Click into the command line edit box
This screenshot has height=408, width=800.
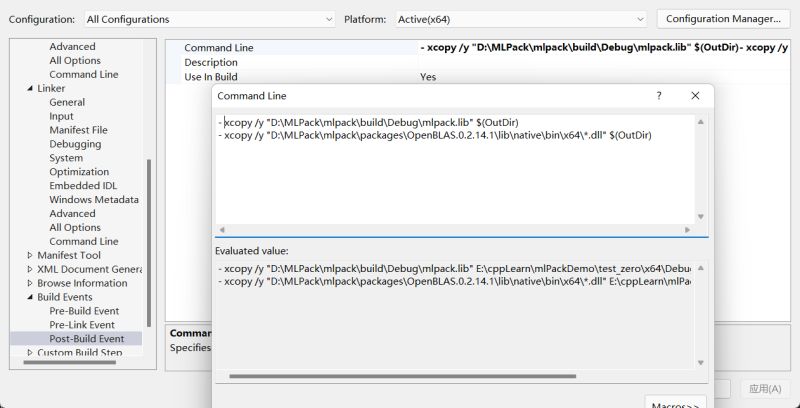(455, 169)
